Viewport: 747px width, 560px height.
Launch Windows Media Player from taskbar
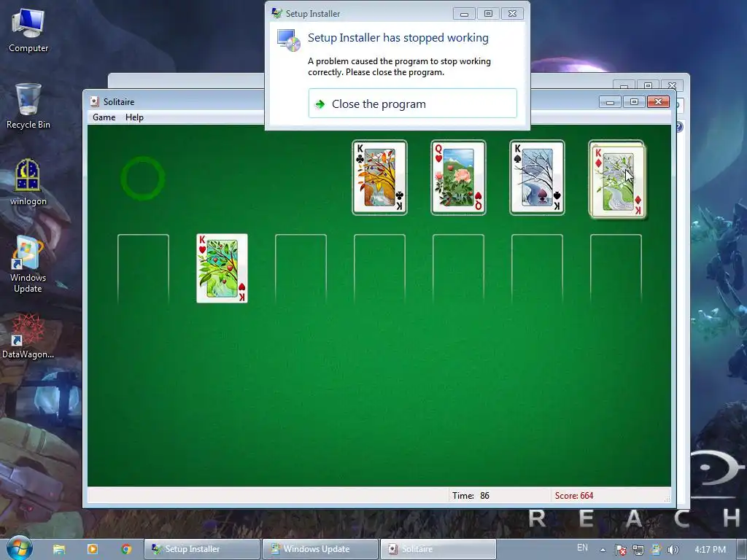pyautogui.click(x=93, y=549)
